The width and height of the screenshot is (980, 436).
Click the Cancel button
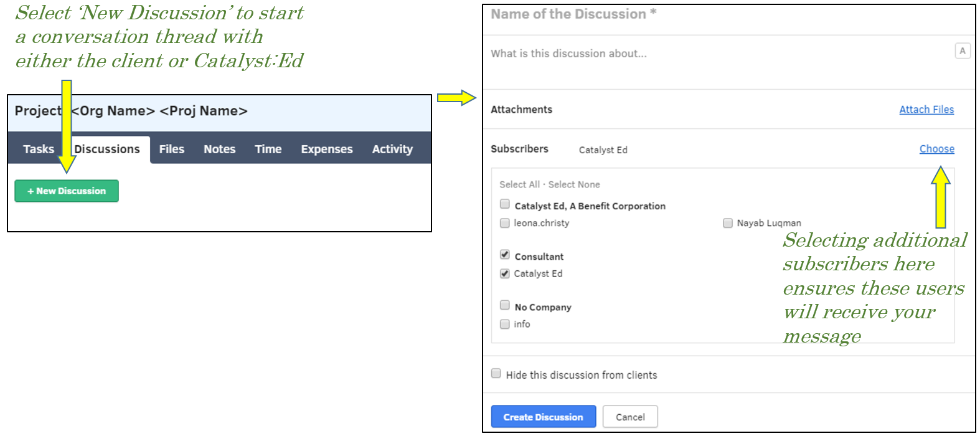(630, 417)
